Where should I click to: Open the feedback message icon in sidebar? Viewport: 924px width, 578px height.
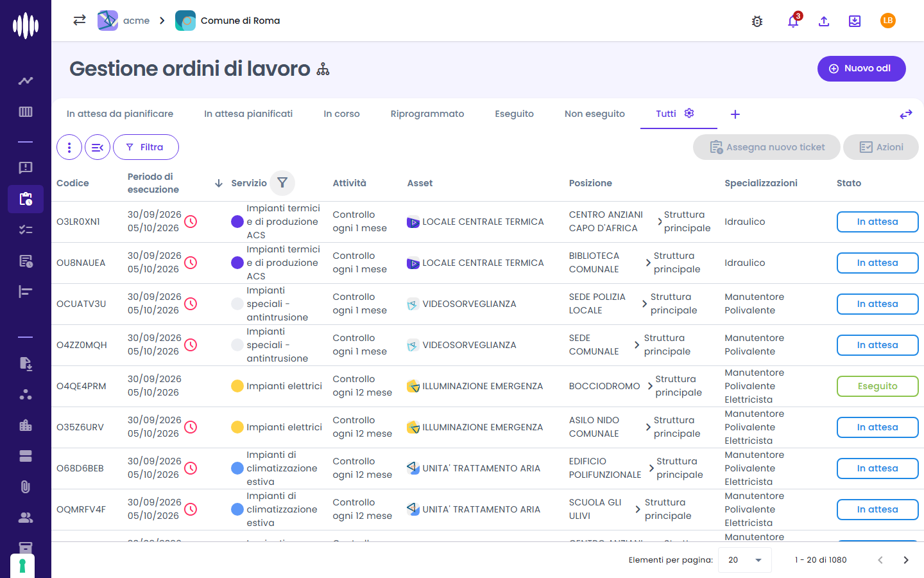click(26, 168)
